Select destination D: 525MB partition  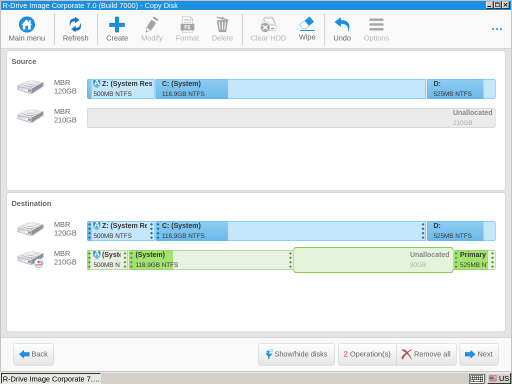(461, 231)
